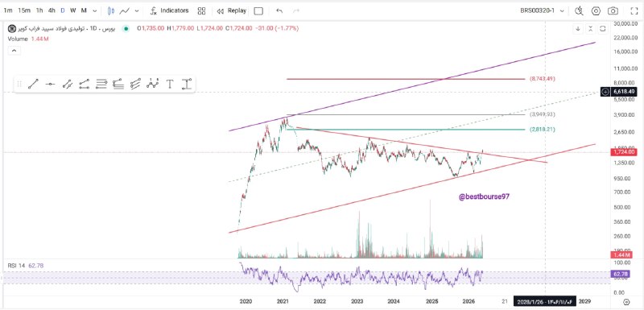Select the Fibonacci retracement drawing tool
The height and width of the screenshot is (310, 644).
pos(101,85)
